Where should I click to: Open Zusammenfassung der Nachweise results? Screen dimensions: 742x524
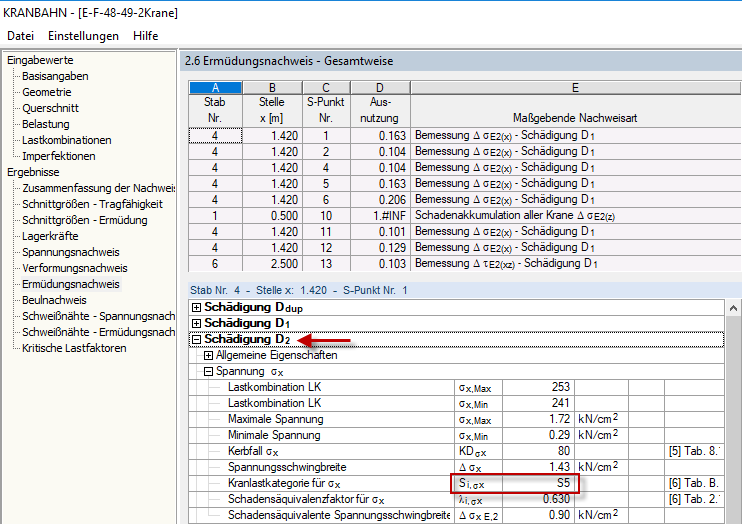coord(98,188)
